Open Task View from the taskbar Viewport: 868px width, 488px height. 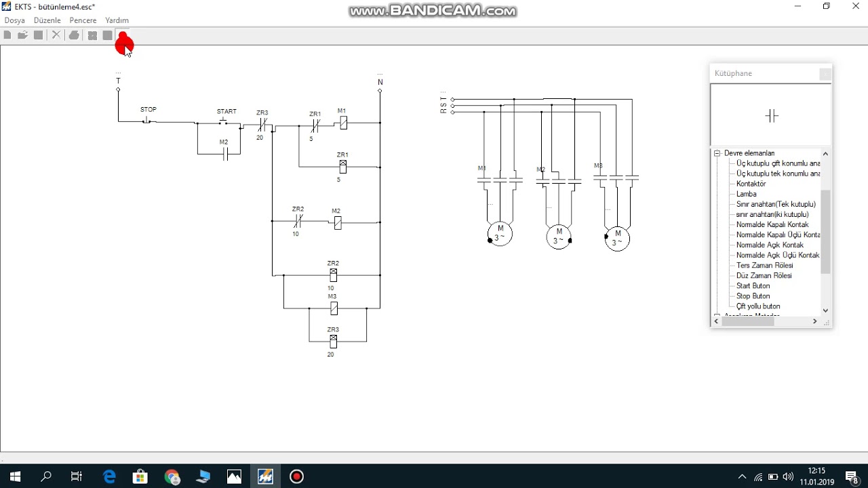click(77, 476)
